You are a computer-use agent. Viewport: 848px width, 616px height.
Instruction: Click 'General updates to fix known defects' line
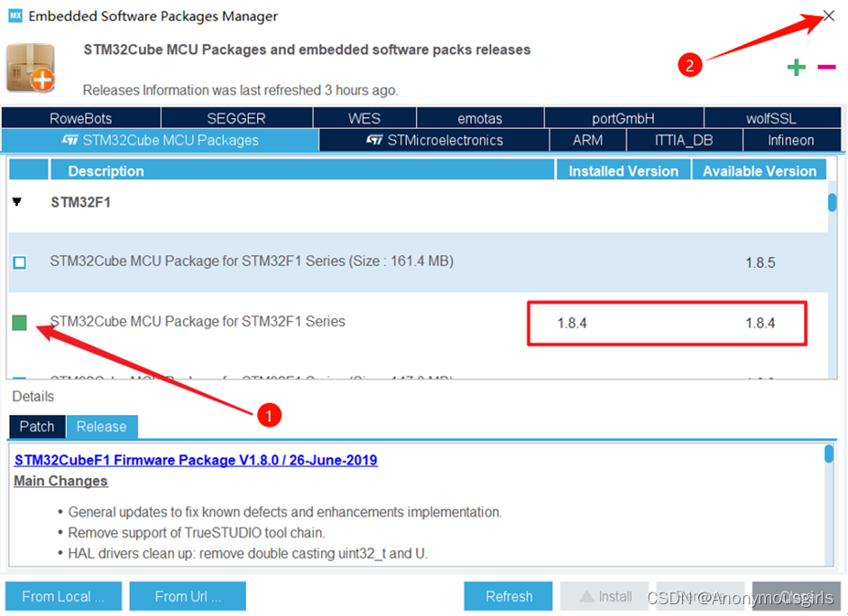click(x=285, y=511)
